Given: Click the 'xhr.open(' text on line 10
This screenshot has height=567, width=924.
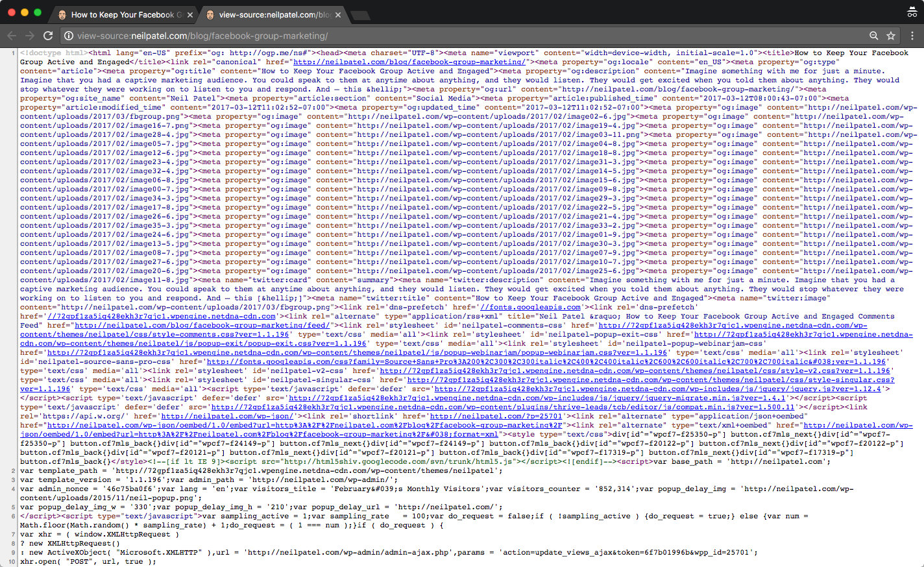Looking at the screenshot, I should tap(40, 562).
